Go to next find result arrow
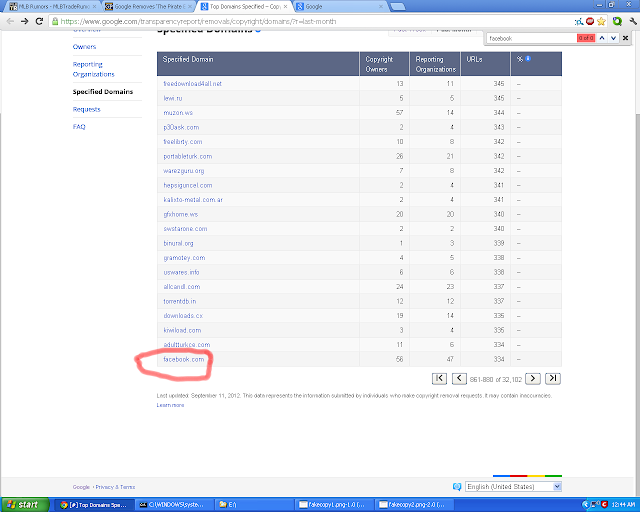Screen dimensions: 640x512 point(613,38)
